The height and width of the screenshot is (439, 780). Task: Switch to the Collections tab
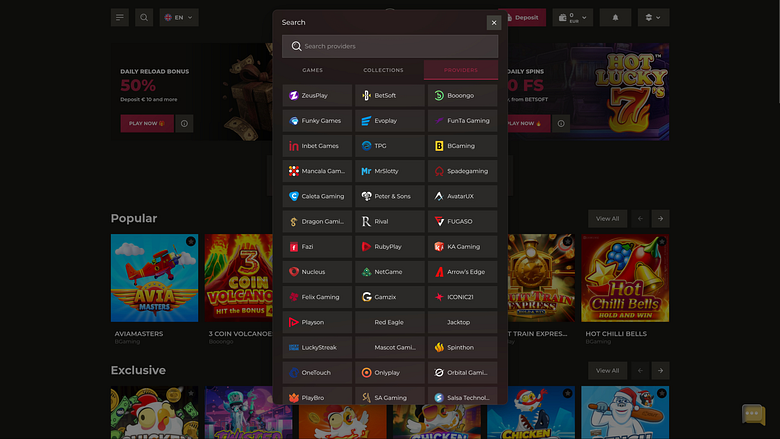point(383,70)
